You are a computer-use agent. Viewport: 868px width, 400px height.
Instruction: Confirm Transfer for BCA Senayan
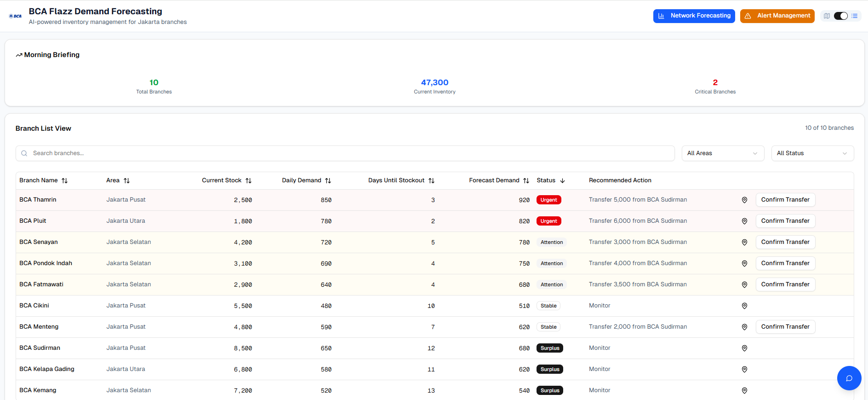785,242
